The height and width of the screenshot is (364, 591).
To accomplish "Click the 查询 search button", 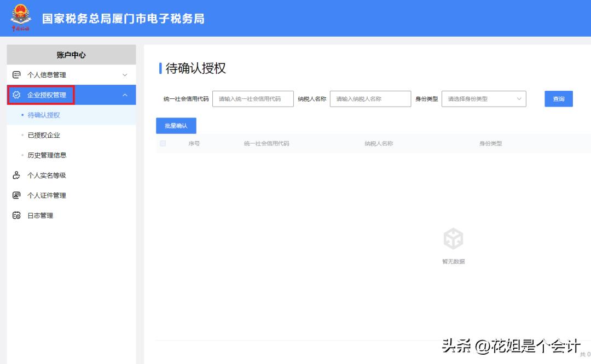I will (x=558, y=98).
